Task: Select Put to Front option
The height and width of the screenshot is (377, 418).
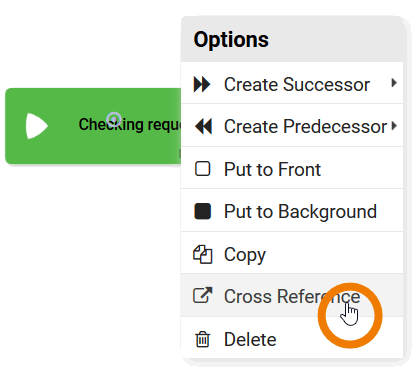Action: point(292,168)
